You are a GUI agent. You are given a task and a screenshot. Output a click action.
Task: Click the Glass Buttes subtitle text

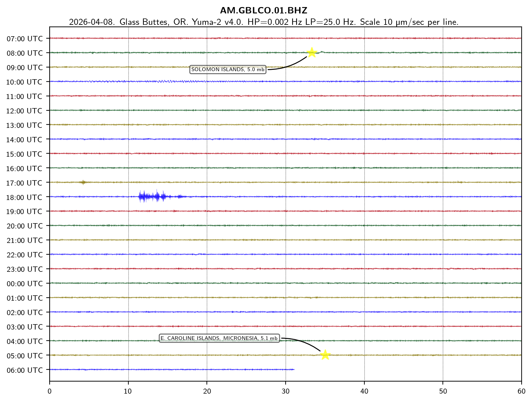263,22
